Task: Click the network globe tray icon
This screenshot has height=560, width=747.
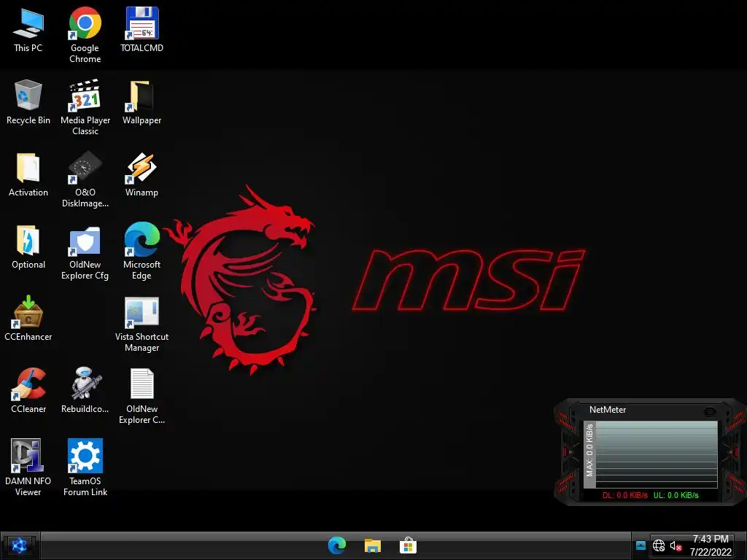Action: pyautogui.click(x=659, y=545)
